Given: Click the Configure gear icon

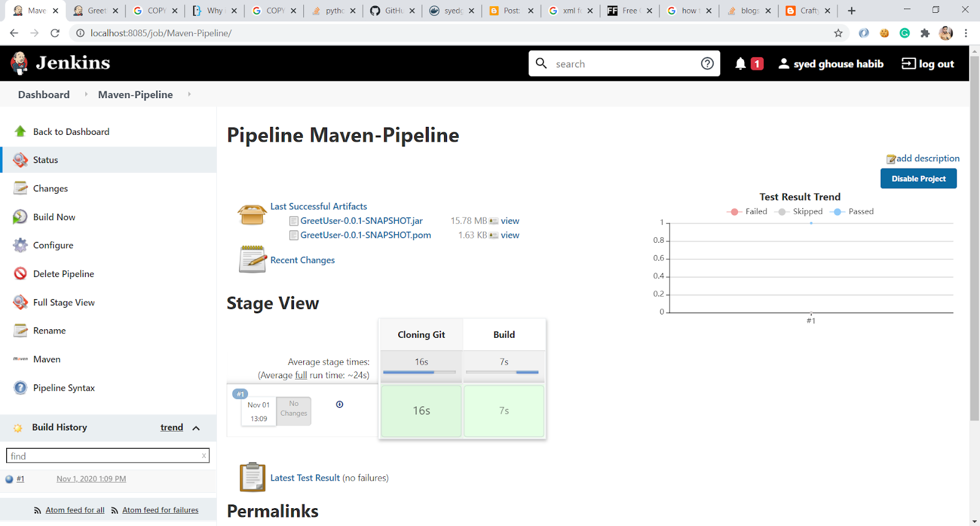Looking at the screenshot, I should point(20,245).
